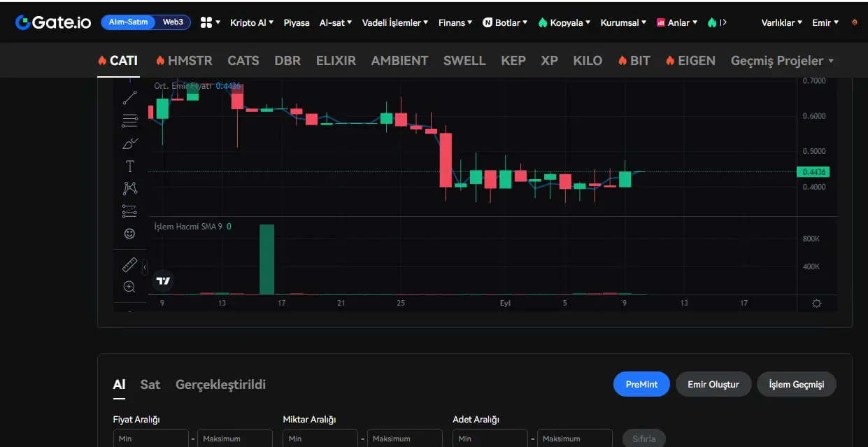Select the EIGEN project tab
This screenshot has width=868, height=447.
(x=690, y=61)
